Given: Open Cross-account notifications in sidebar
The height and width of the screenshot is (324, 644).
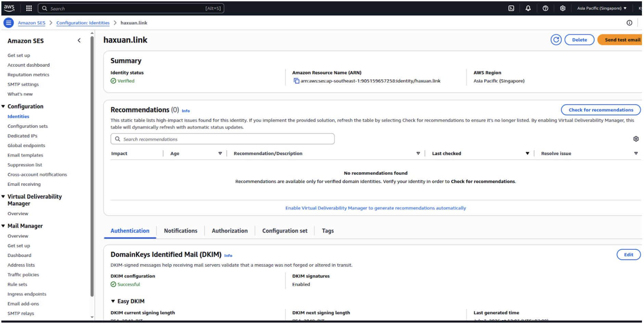Looking at the screenshot, I should pos(37,175).
